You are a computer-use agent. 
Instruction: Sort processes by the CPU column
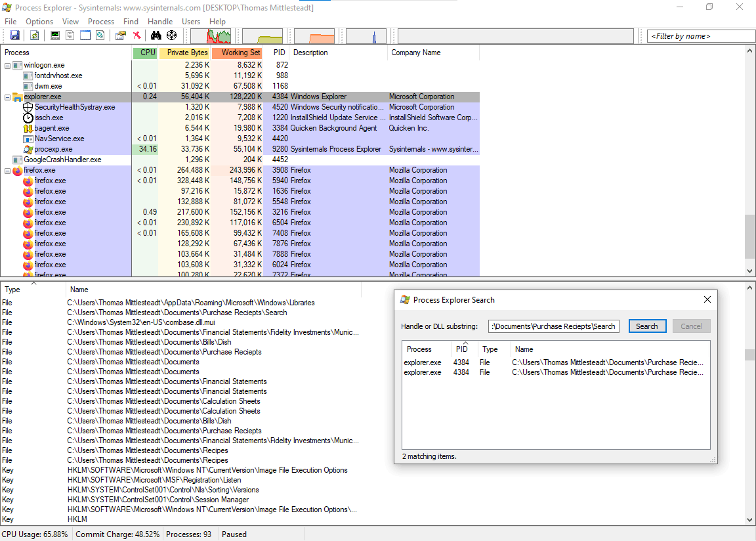click(x=145, y=53)
